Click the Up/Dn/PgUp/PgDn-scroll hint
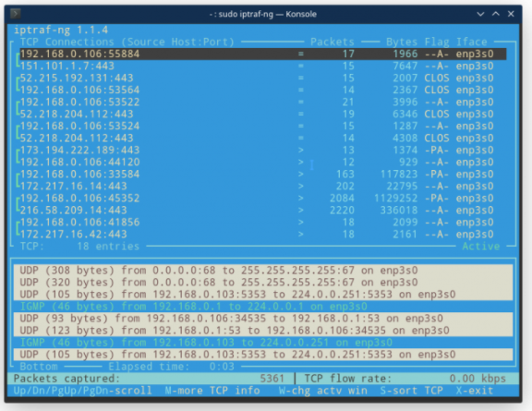This screenshot has width=532, height=411. tap(82, 391)
